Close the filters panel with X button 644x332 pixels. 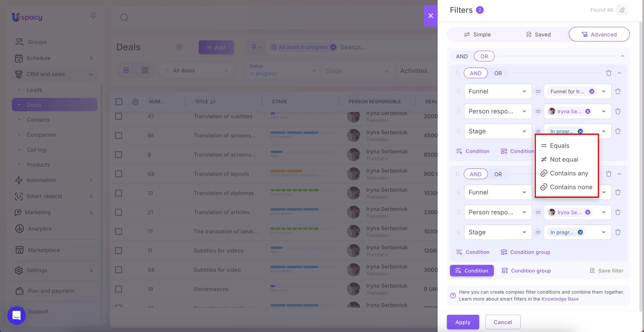coord(431,16)
